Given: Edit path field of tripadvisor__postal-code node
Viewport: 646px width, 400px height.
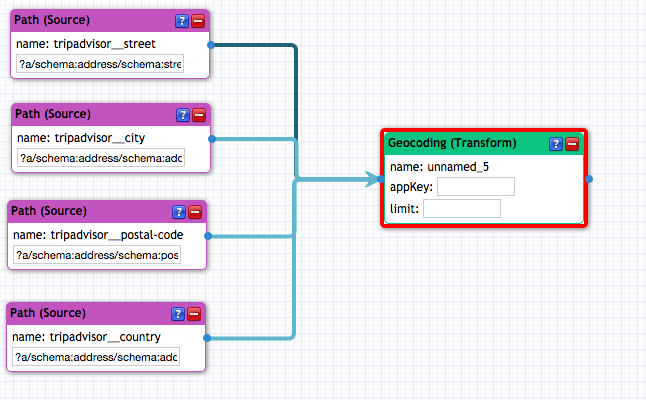Looking at the screenshot, I should click(97, 255).
